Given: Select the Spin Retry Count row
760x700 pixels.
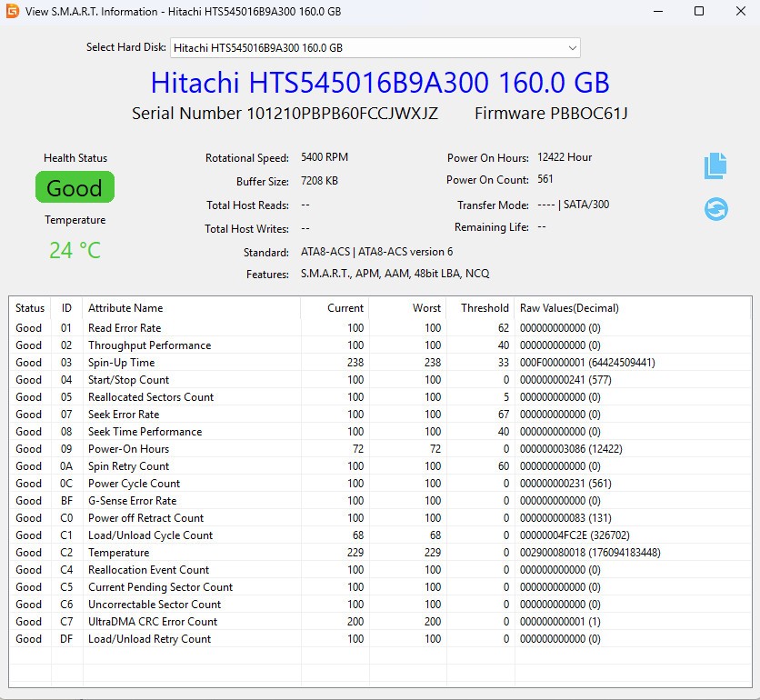Looking at the screenshot, I should point(380,466).
